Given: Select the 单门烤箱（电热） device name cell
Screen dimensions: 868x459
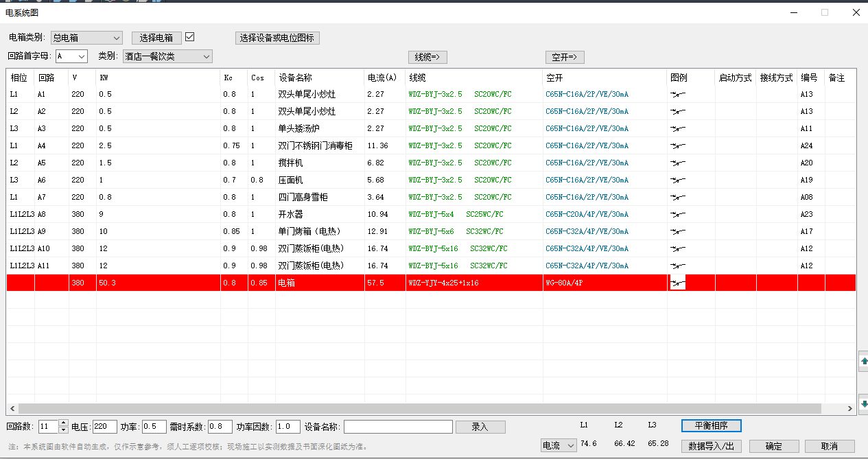Looking at the screenshot, I should point(319,231).
